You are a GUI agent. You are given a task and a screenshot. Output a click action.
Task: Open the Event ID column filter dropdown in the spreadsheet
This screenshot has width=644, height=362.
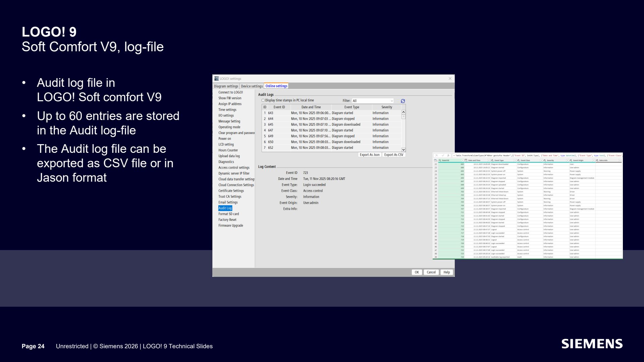coord(463,160)
